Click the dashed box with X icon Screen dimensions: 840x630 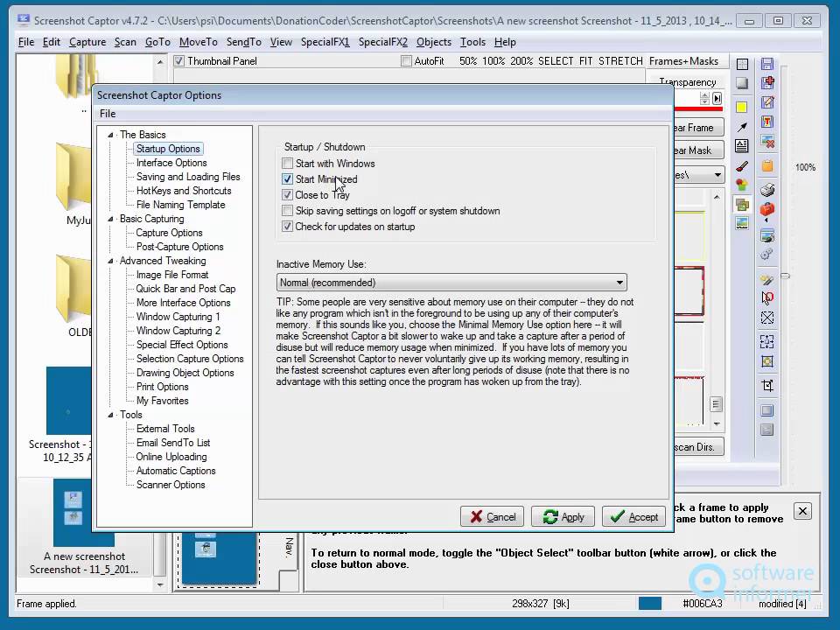[767, 318]
